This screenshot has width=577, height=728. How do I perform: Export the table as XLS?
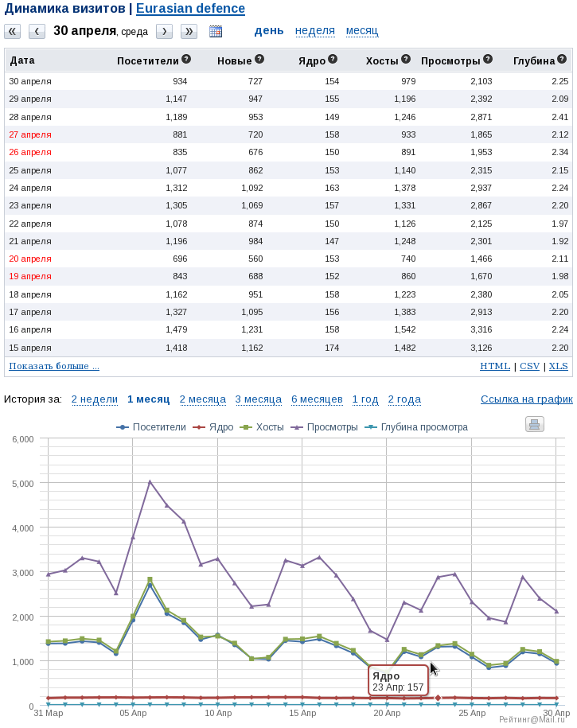559,366
